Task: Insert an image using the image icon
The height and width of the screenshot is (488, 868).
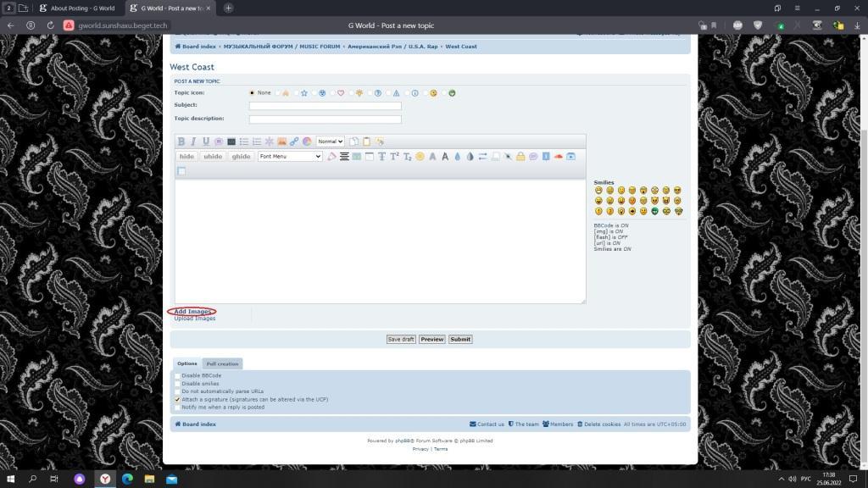Action: pos(281,141)
